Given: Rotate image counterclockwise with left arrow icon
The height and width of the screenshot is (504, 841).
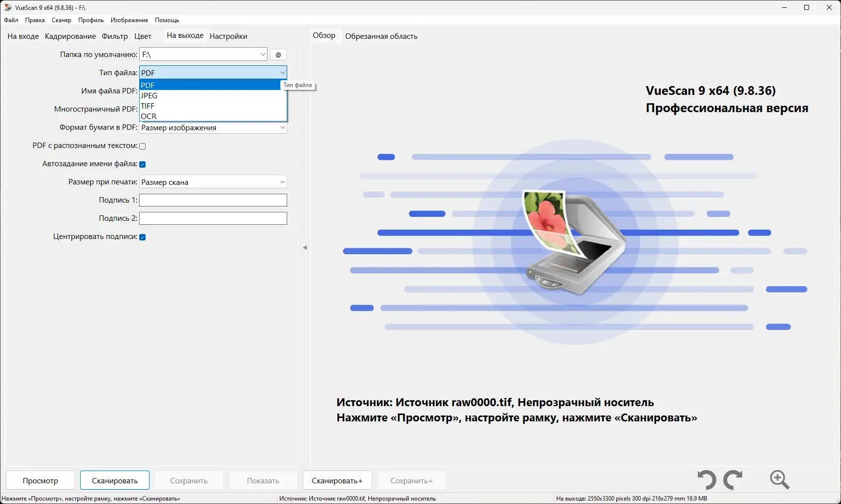Looking at the screenshot, I should point(707,480).
